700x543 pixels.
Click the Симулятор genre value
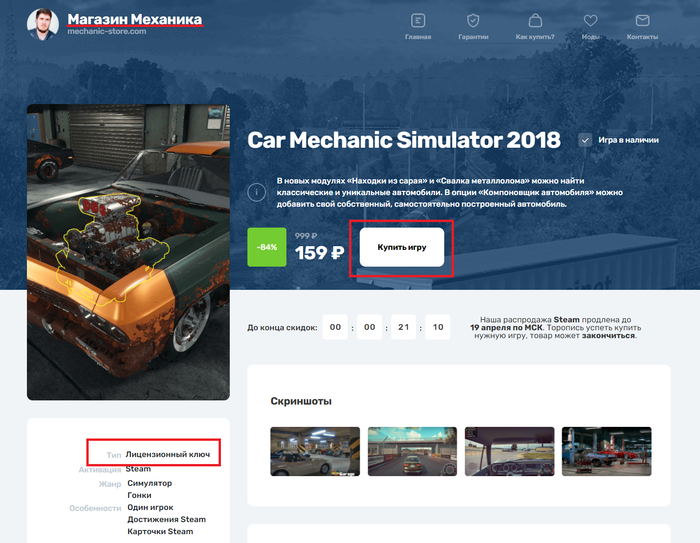pos(150,483)
